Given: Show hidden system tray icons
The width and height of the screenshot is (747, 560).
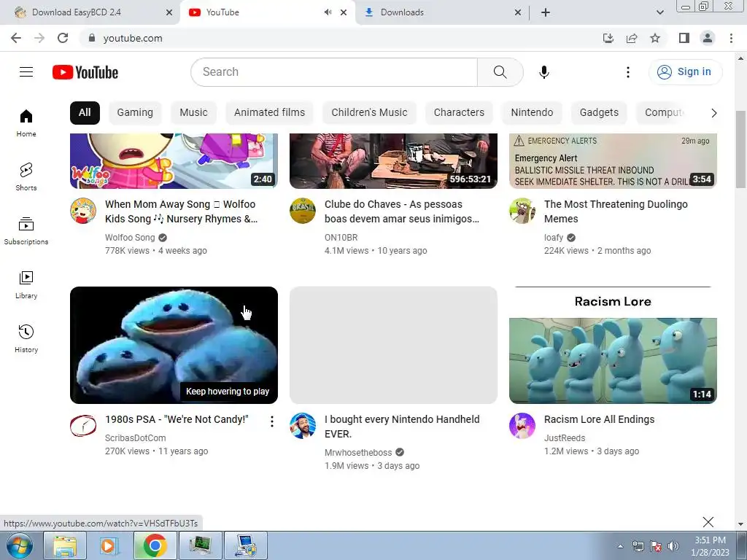Looking at the screenshot, I should (x=620, y=546).
